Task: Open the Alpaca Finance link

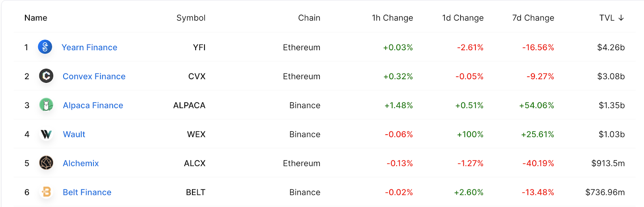Action: coord(93,105)
